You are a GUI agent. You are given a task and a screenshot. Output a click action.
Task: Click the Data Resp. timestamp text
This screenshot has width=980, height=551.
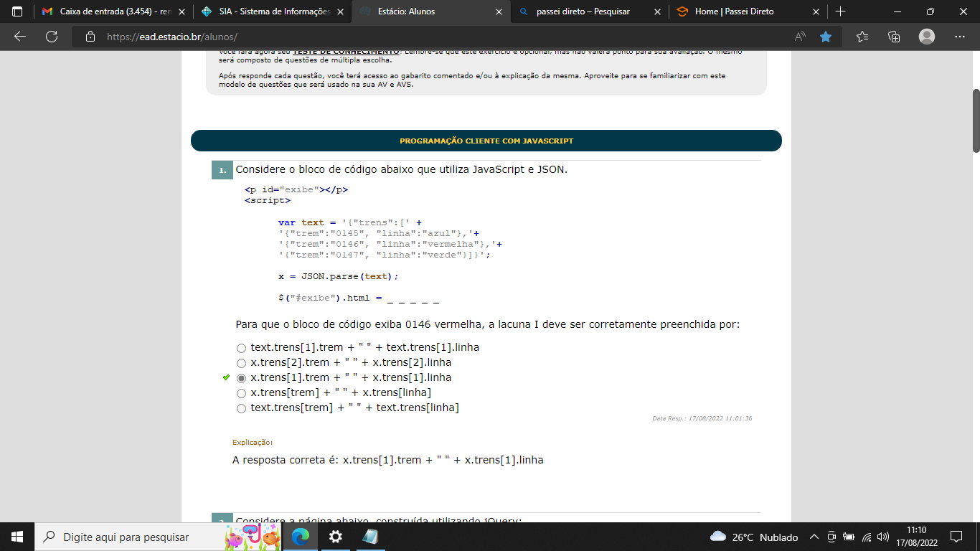click(702, 418)
